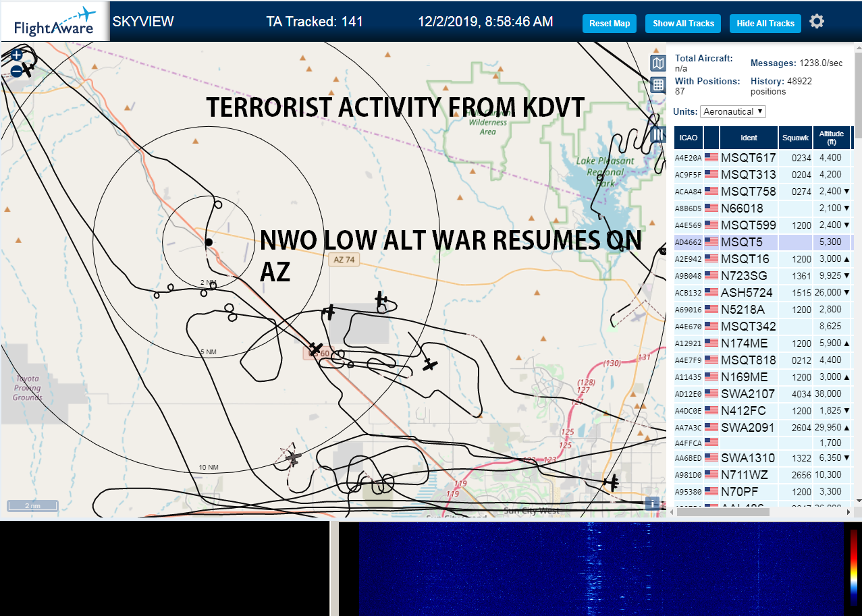Open the settings gear in header
This screenshot has height=616, width=862.
pos(817,22)
